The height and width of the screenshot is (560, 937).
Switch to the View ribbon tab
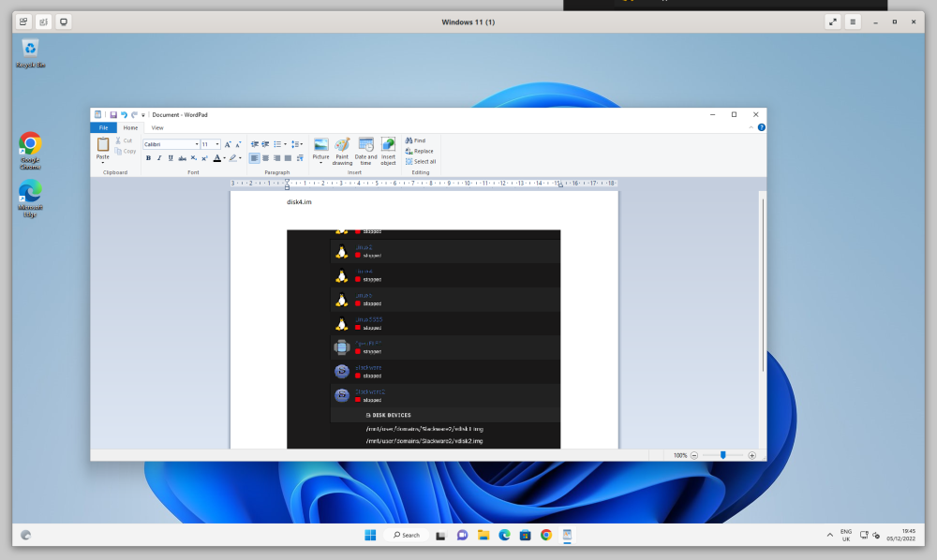[157, 127]
